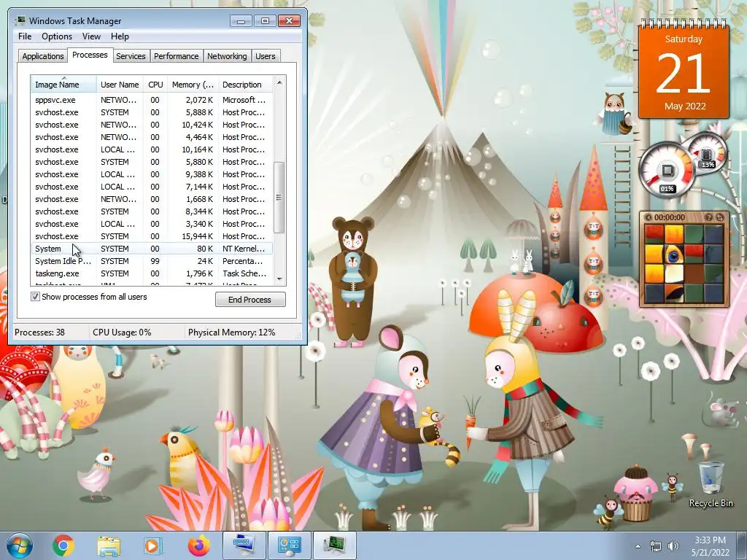Image resolution: width=747 pixels, height=560 pixels.
Task: Switch to the Users tab
Action: (x=266, y=55)
